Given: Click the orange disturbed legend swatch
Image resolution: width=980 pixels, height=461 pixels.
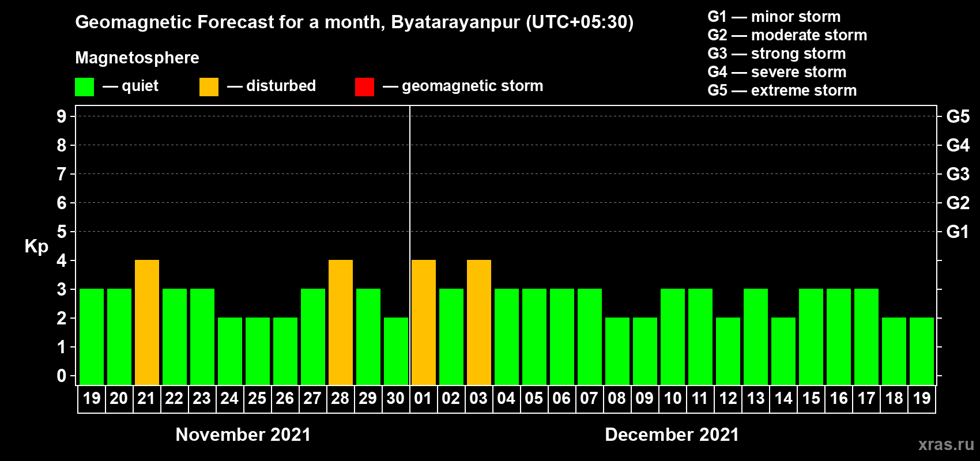Looking at the screenshot, I should [209, 87].
